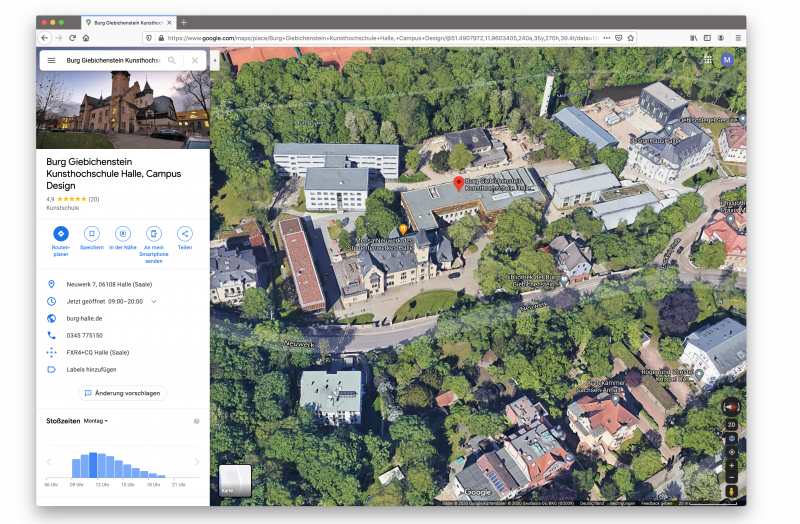Viewport: 800px width, 524px height.
Task: Click the In der Nähe icon
Action: point(122,233)
